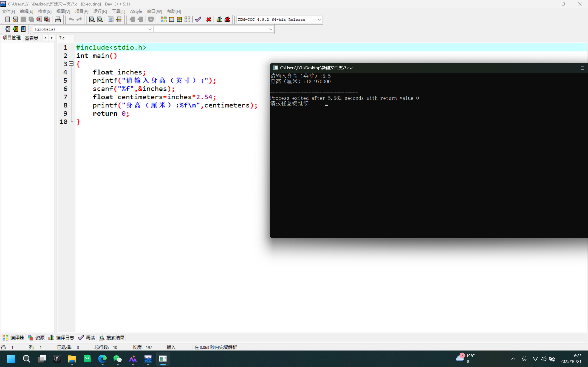Screen dimensions: 588x367
Task: Click the New file toolbar icon
Action: 7,19
